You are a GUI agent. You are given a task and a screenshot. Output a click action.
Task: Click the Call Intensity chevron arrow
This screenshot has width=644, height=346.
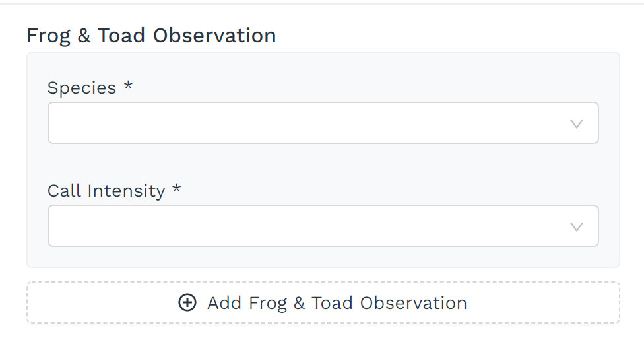click(x=576, y=226)
